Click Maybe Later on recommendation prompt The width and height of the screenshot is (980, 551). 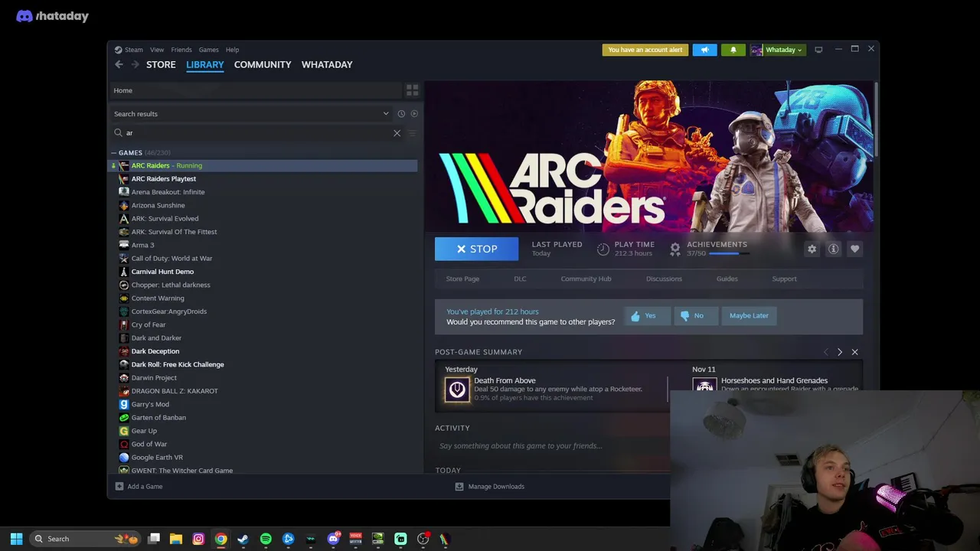(x=749, y=315)
